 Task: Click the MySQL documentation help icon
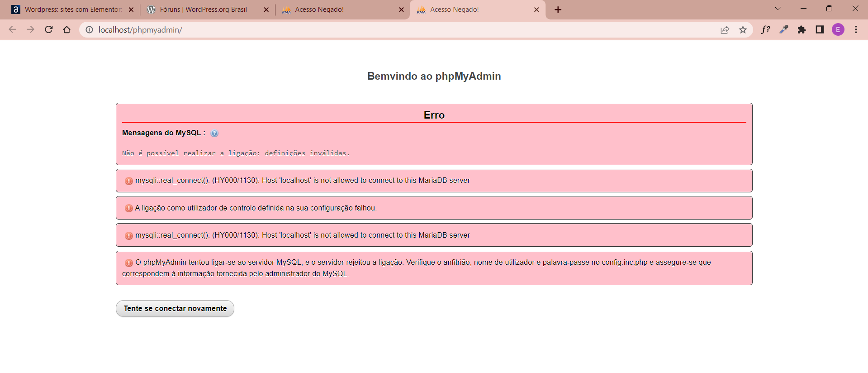point(214,133)
